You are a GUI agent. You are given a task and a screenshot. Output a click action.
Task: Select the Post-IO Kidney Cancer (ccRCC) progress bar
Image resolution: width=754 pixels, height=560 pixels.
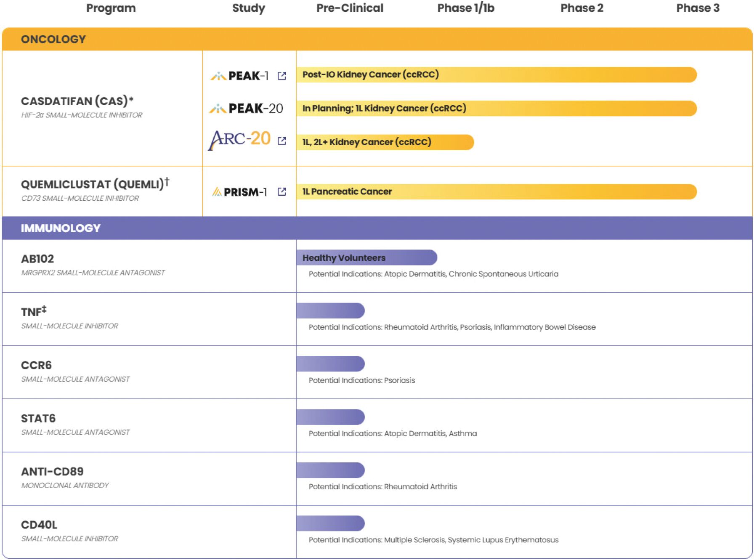click(x=496, y=74)
